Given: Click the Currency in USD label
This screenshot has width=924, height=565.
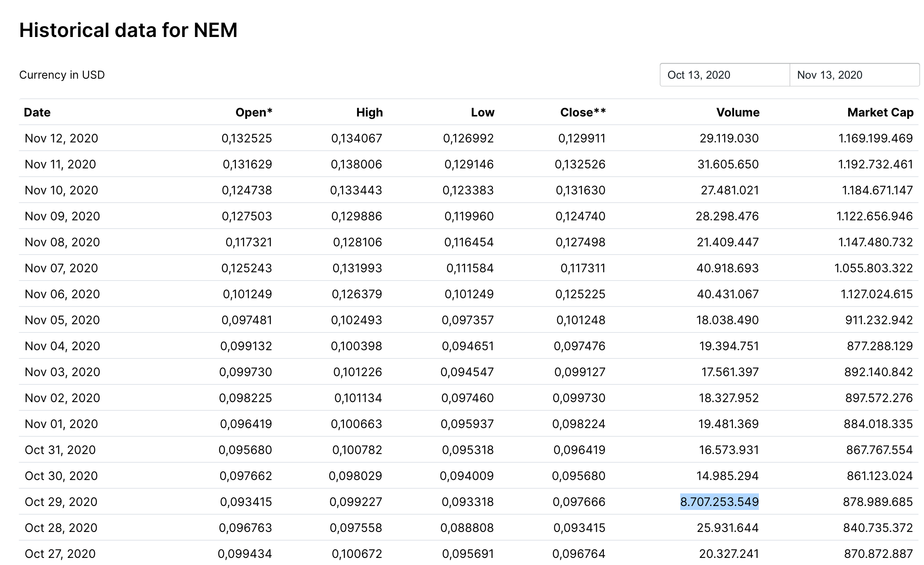Looking at the screenshot, I should [x=62, y=75].
